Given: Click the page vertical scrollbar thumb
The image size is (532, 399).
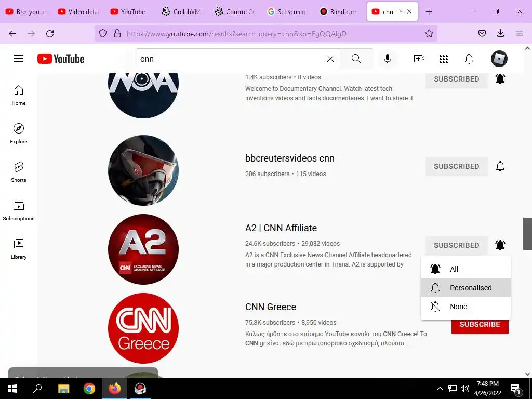Looking at the screenshot, I should click(527, 233).
